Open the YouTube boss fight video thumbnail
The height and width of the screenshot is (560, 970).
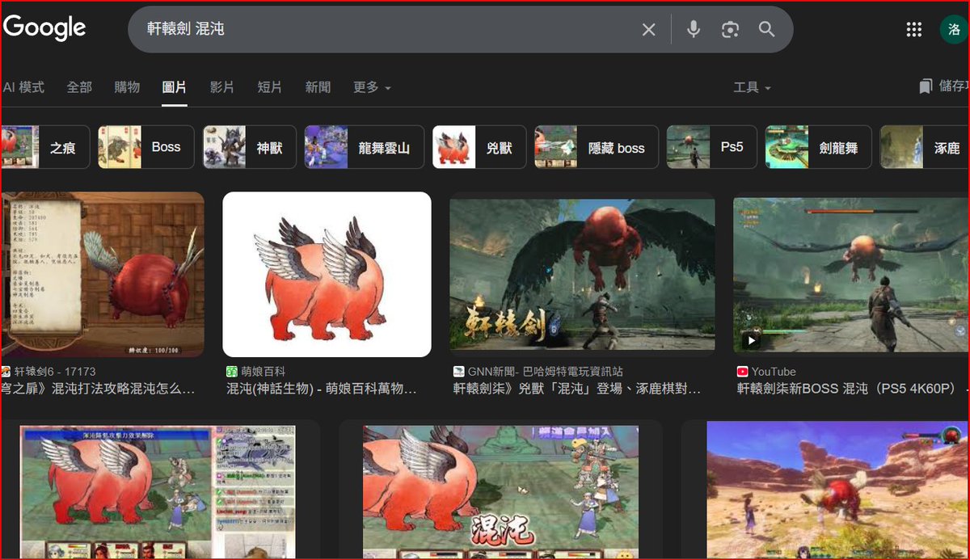pyautogui.click(x=851, y=275)
